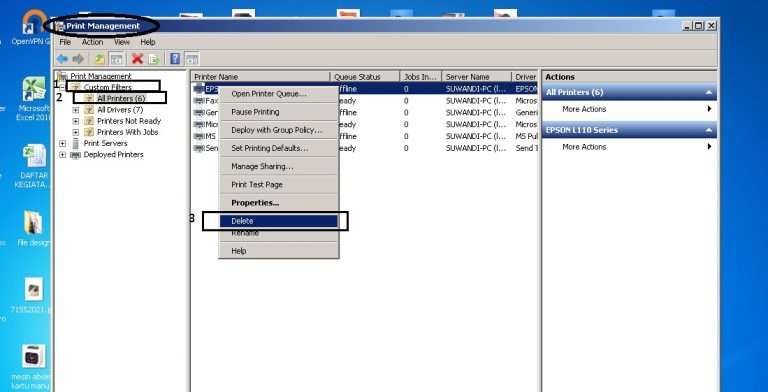Click the Up one level folder icon
This screenshot has height=392, width=768.
point(100,59)
